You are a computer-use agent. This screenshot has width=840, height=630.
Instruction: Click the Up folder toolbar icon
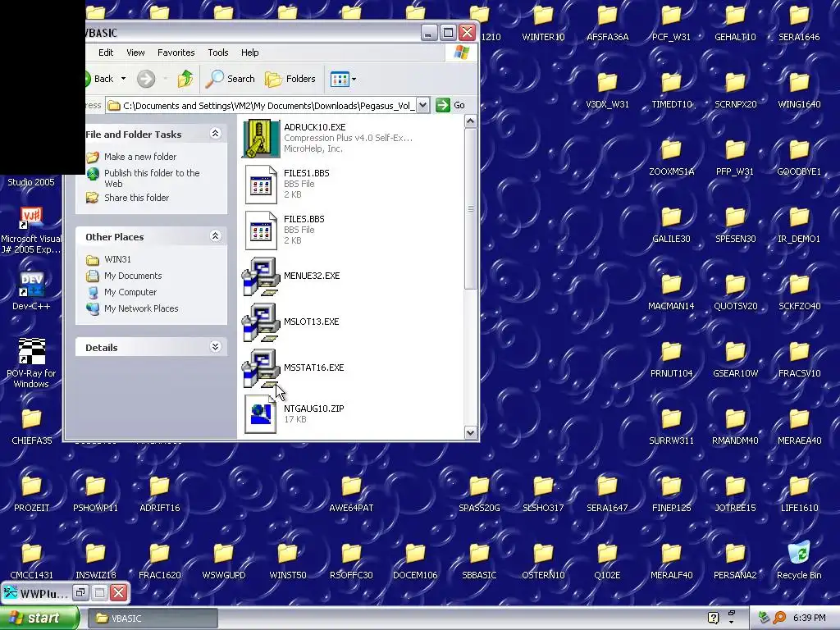(x=185, y=79)
